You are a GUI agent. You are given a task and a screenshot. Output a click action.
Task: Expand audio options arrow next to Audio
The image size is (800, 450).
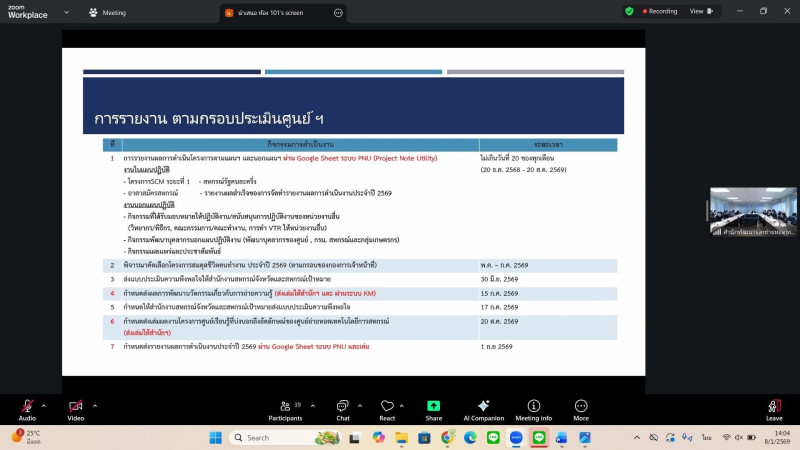[44, 405]
